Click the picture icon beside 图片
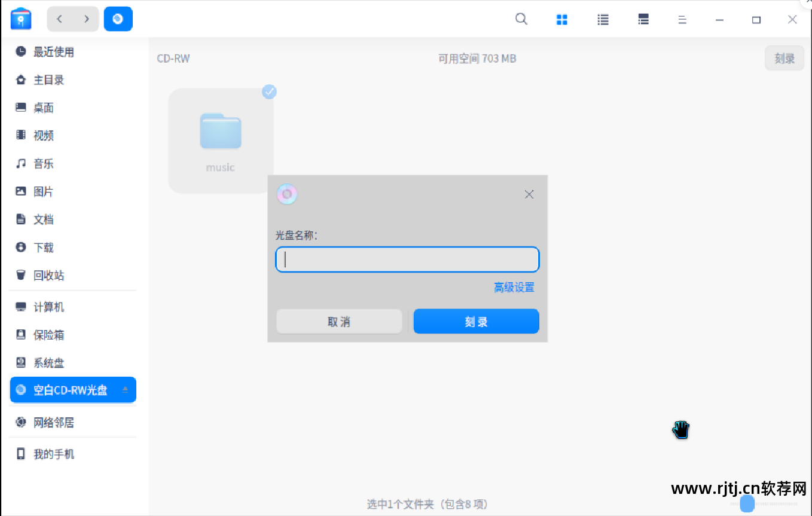Viewport: 812px width, 516px height. click(x=21, y=191)
